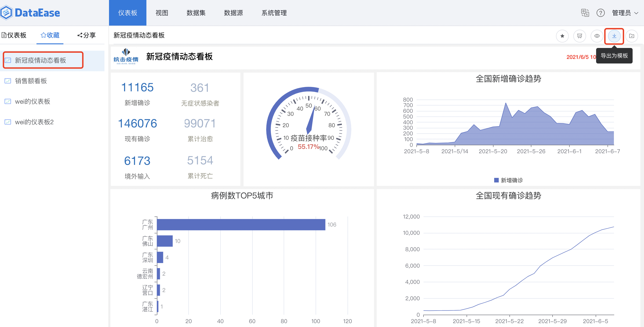This screenshot has height=327, width=644.
Task: Click the presentation fullscreen toolbar icon
Action: coord(579,36)
